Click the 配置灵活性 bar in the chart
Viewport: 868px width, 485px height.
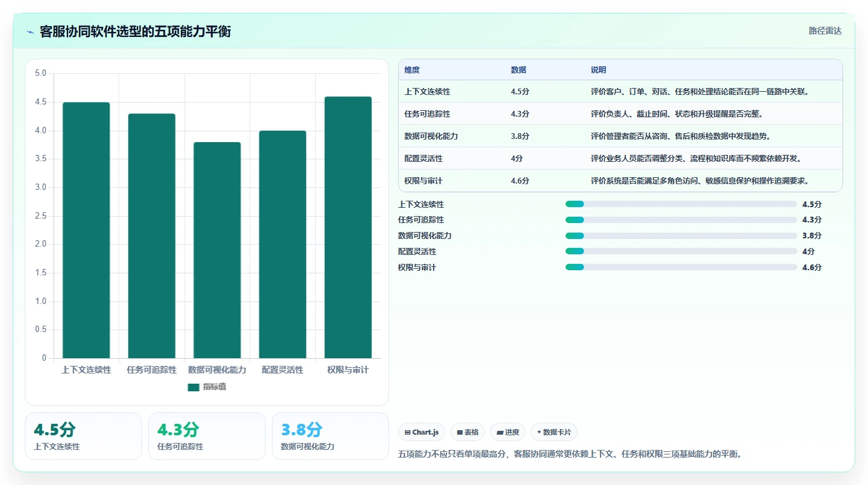coord(282,244)
